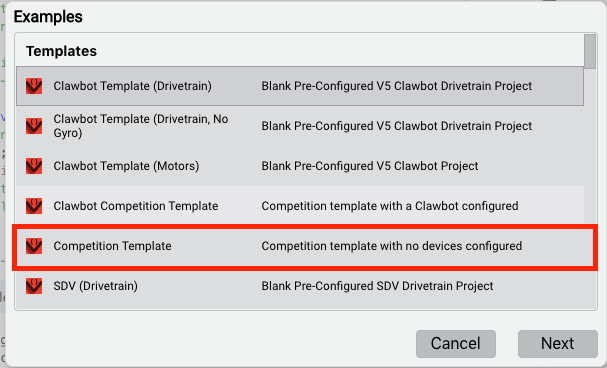Select Clawbot Template (Drivetrain) name

pyautogui.click(x=132, y=86)
